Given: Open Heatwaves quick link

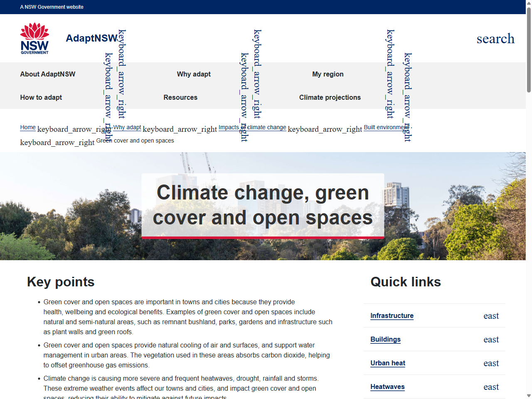Looking at the screenshot, I should 387,387.
